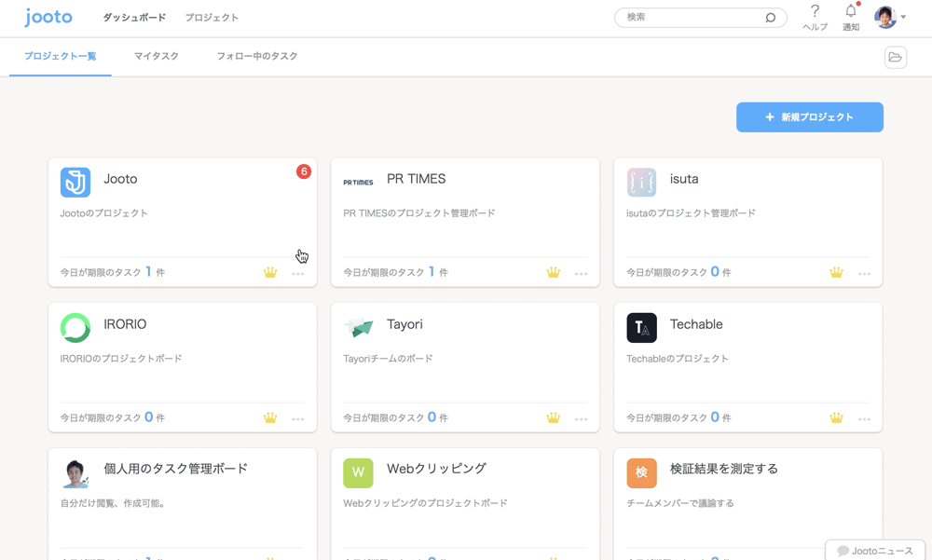Click the IRORIO green circle logo
932x560 pixels.
(75, 328)
